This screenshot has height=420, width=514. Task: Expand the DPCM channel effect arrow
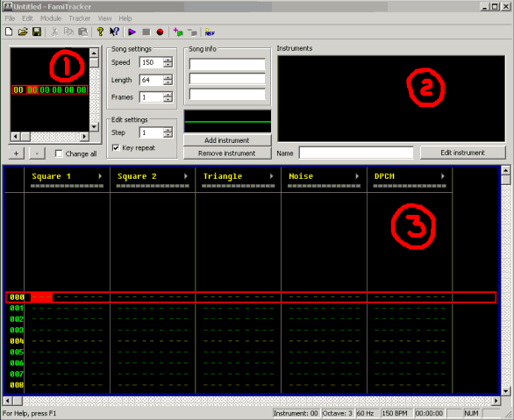coord(443,176)
